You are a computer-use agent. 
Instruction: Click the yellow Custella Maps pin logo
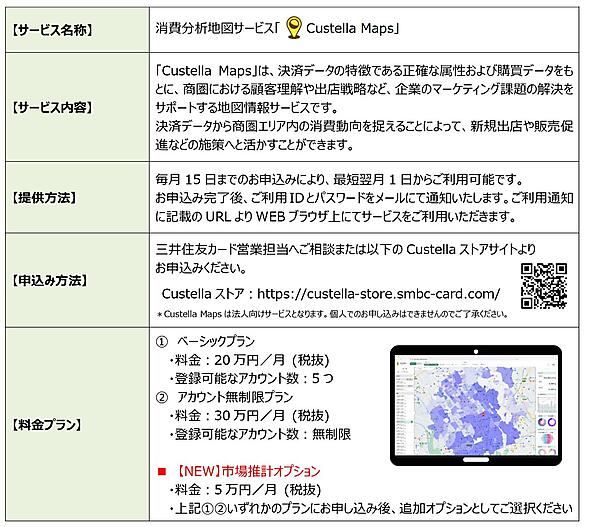point(293,27)
